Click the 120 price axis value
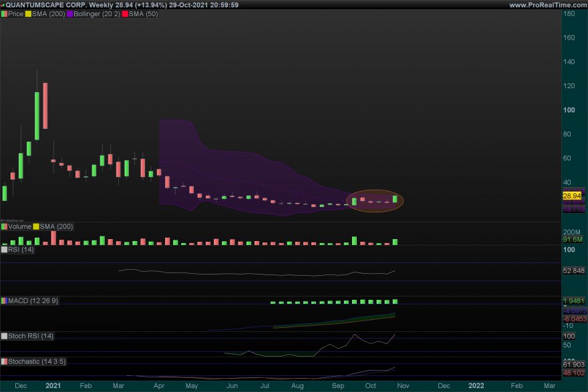The image size is (588, 392). [x=569, y=86]
